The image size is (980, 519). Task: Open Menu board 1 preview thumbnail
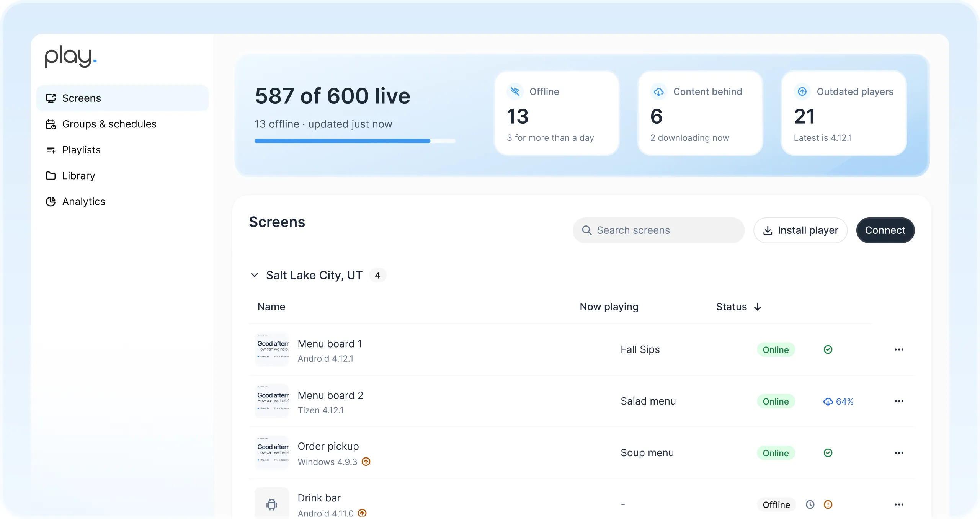click(x=272, y=349)
